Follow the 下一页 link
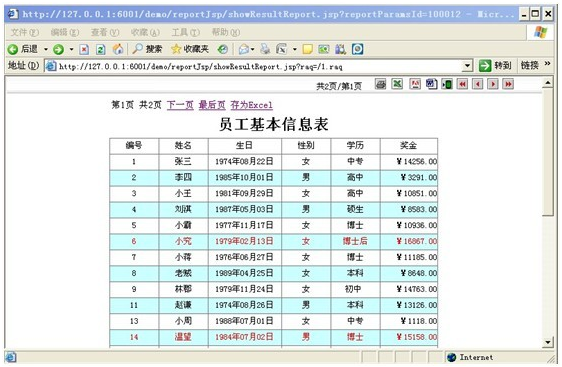This screenshot has height=367, width=562. pos(180,105)
